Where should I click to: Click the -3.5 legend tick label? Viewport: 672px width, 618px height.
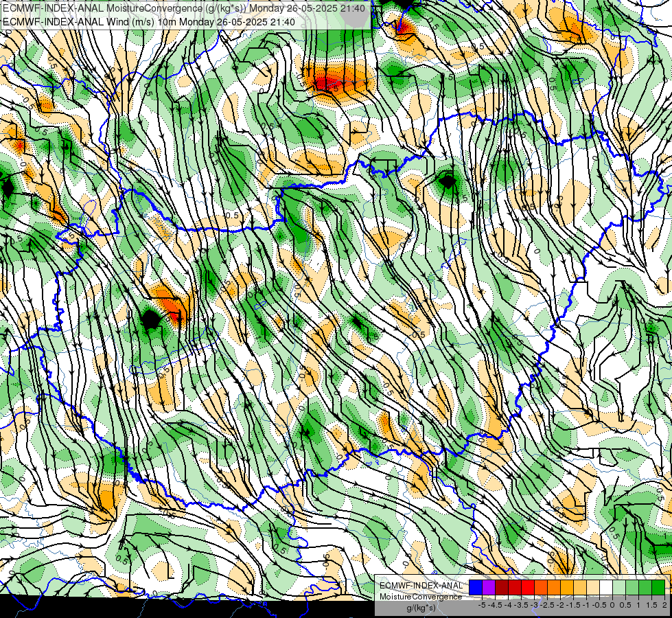tap(521, 605)
